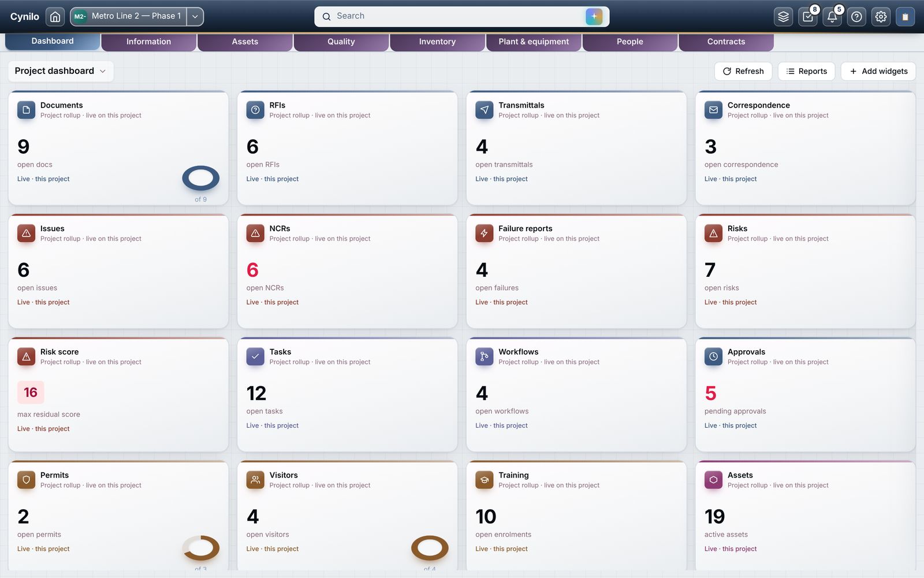Open notifications bell with badge 5
This screenshot has width=924, height=578.
coord(832,17)
